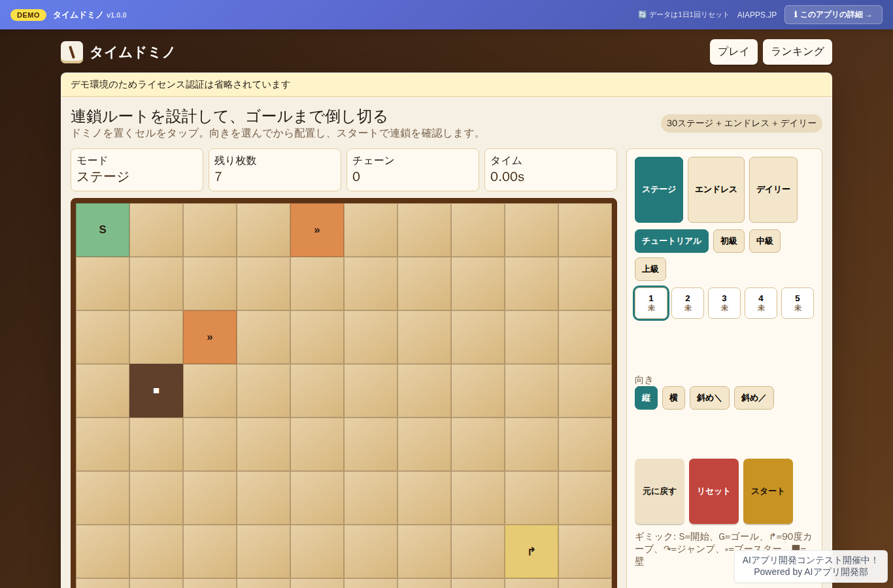This screenshot has height=588, width=893.
Task: Click the スタート button
Action: pos(768,491)
